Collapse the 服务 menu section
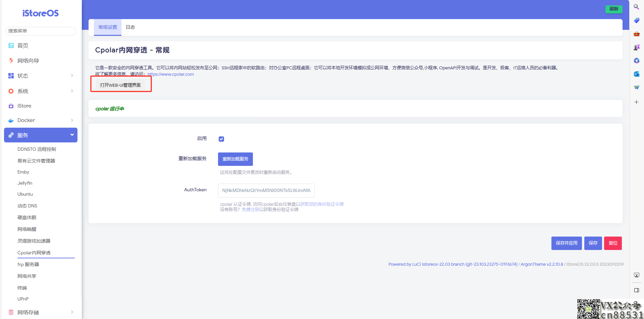The image size is (644, 319). tap(41, 135)
